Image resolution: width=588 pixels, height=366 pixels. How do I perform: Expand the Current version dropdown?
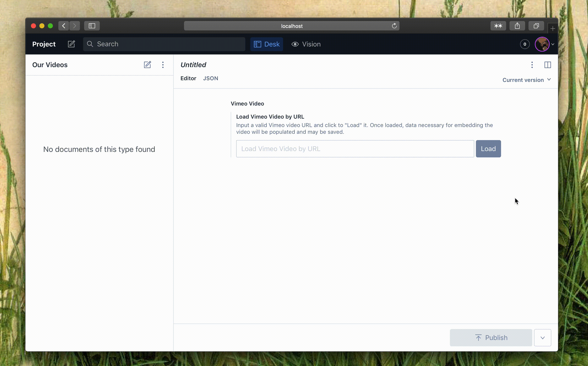coord(527,80)
